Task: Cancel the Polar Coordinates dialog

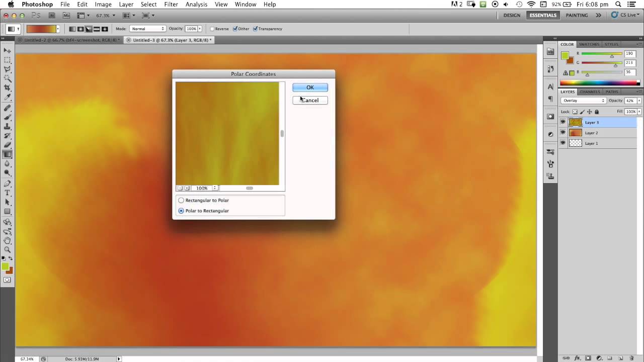Action: [x=310, y=100]
